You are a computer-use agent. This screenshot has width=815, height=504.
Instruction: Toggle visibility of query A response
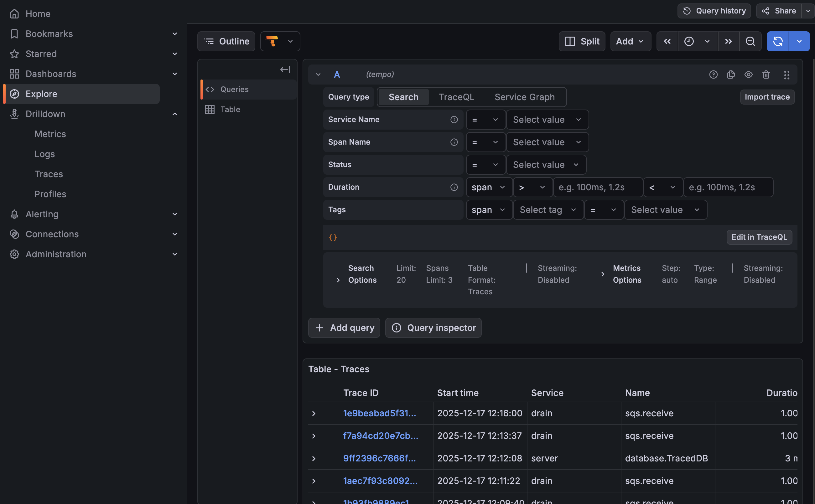[x=749, y=75]
